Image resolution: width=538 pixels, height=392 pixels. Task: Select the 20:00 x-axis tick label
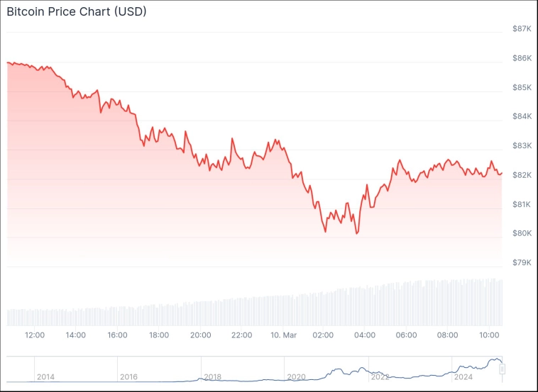tap(201, 335)
